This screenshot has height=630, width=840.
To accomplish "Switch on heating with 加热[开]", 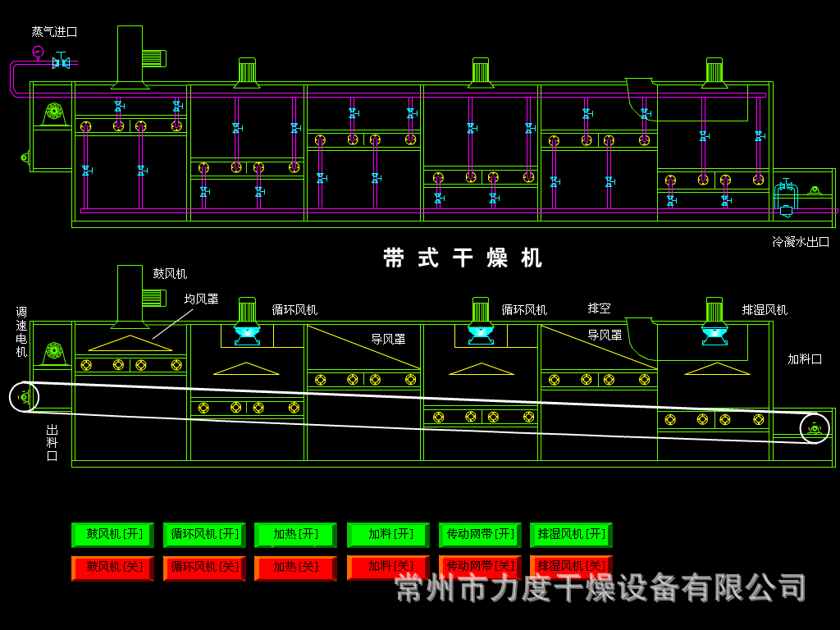I will coord(295,535).
